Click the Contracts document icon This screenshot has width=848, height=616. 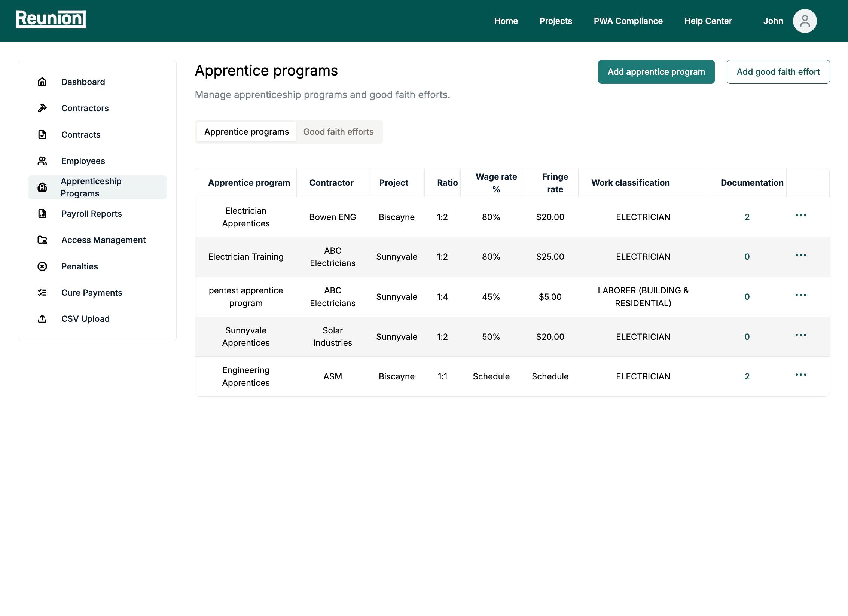[42, 135]
